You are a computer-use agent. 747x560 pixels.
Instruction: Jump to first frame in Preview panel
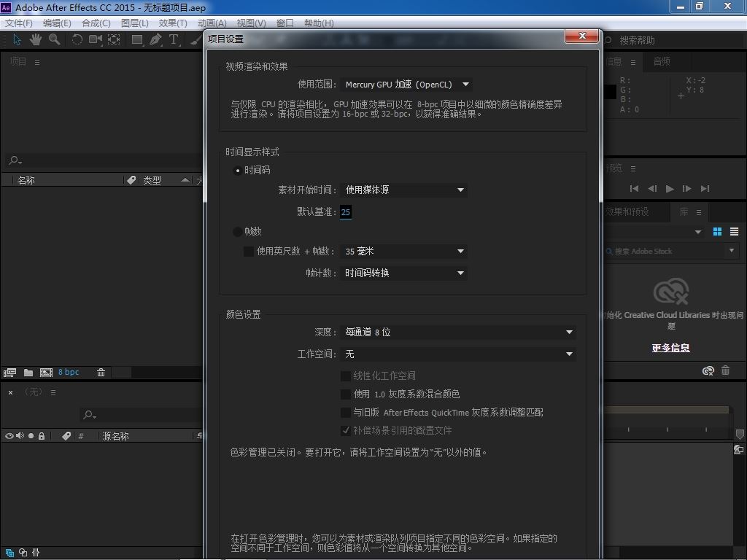(x=634, y=189)
